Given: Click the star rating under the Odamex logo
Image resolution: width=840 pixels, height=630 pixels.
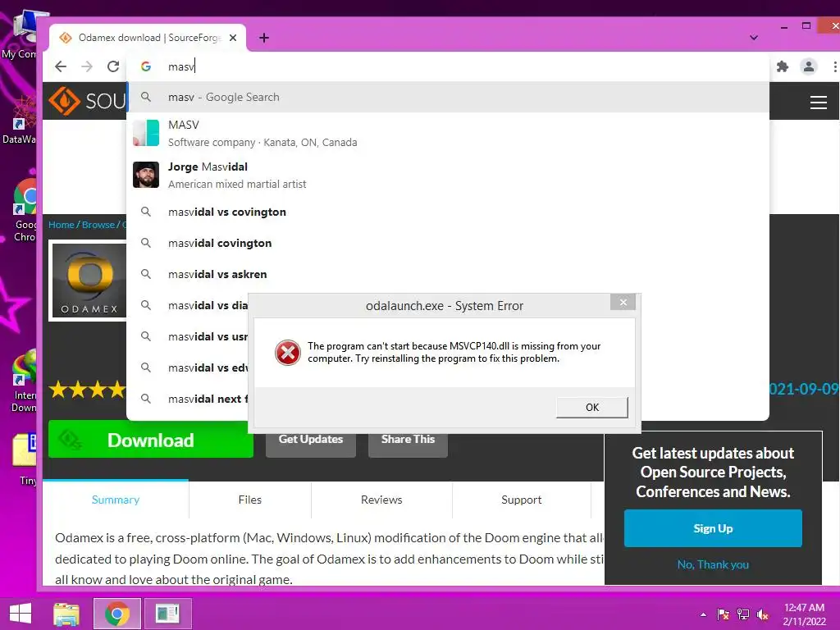Looking at the screenshot, I should [x=87, y=390].
